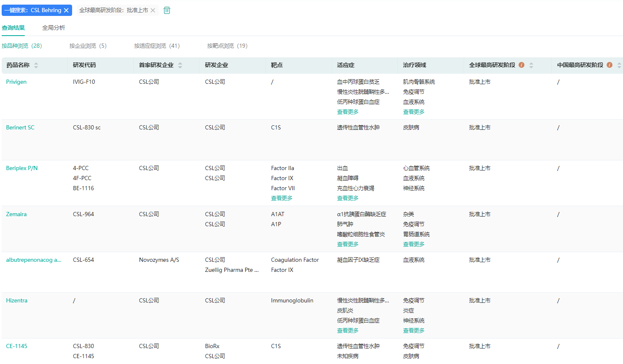Sort by 全球最高研发阶段 column arrows
The image size is (623, 364).
[x=531, y=65]
